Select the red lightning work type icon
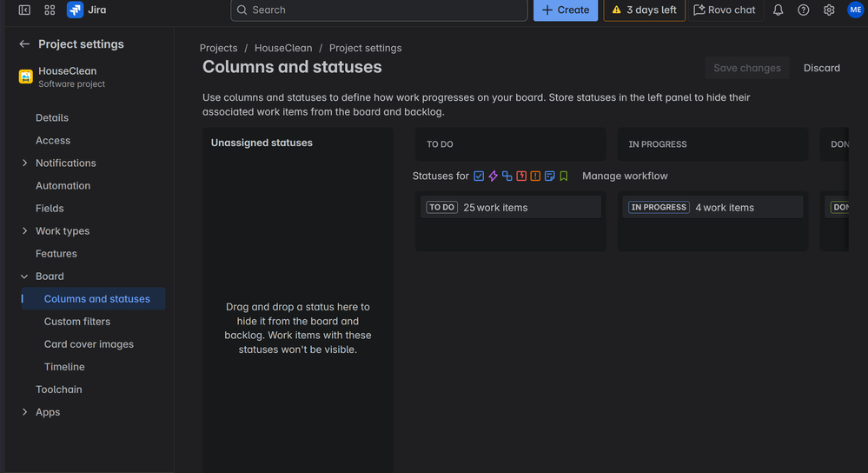The height and width of the screenshot is (473, 868). 521,177
